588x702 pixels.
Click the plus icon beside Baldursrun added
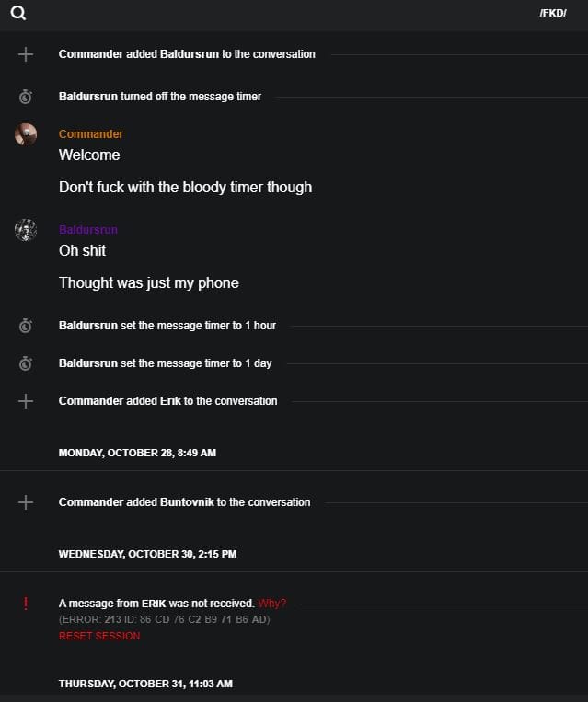(x=26, y=54)
